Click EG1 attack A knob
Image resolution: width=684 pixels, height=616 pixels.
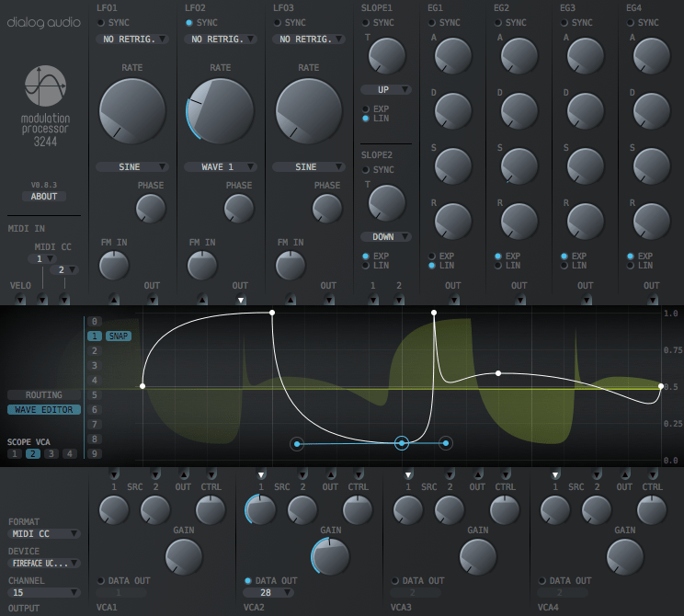453,56
